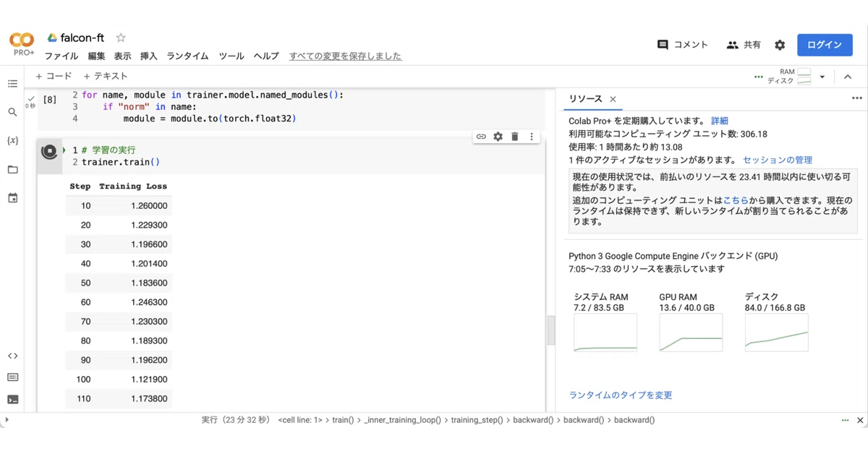Image resolution: width=868 pixels, height=454 pixels.
Task: Open the ツール menu
Action: click(x=231, y=56)
